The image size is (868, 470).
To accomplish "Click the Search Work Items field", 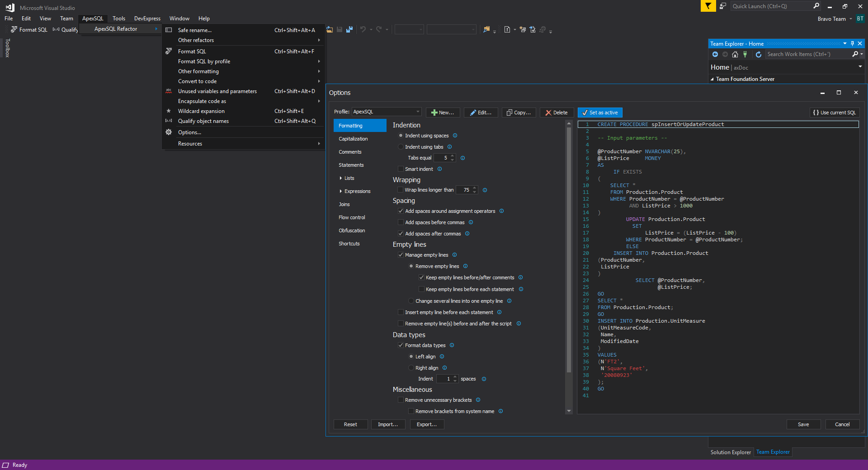I will (x=808, y=54).
